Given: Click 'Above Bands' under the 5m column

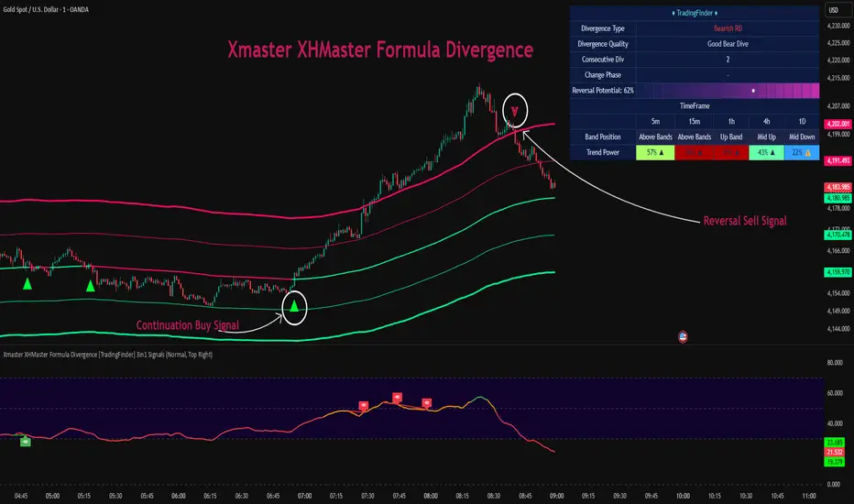Looking at the screenshot, I should (x=655, y=137).
